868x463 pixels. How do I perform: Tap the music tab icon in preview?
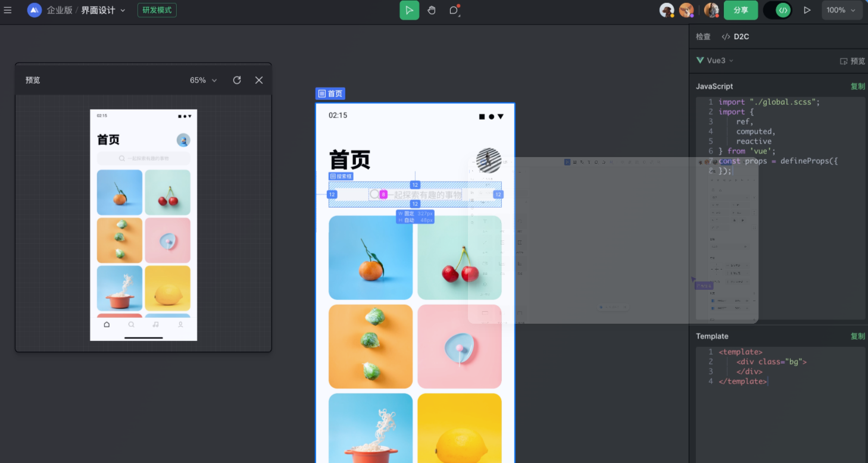coord(156,324)
